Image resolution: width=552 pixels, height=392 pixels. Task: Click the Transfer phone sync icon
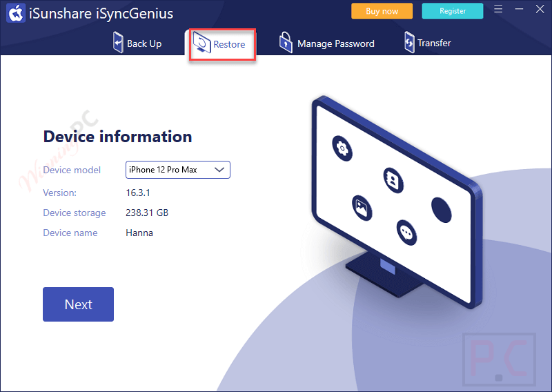tap(409, 43)
